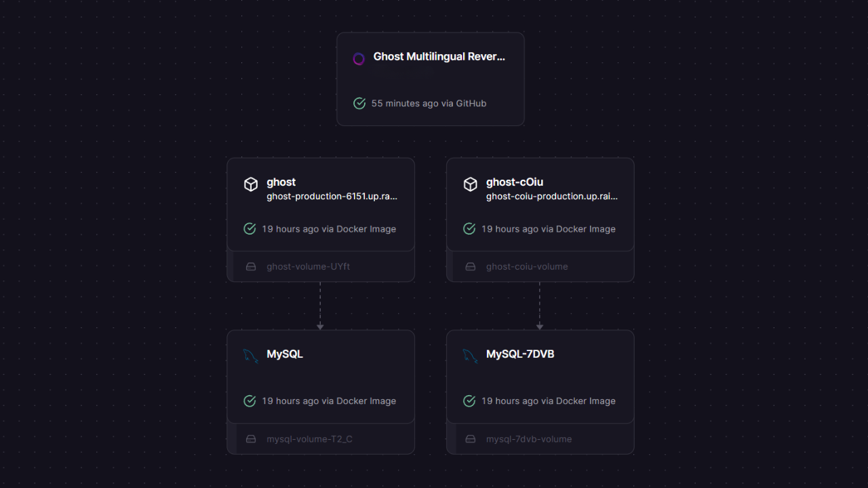Open the ghost-volume-UYft volume
Screen dimensions: 868x488
point(308,266)
